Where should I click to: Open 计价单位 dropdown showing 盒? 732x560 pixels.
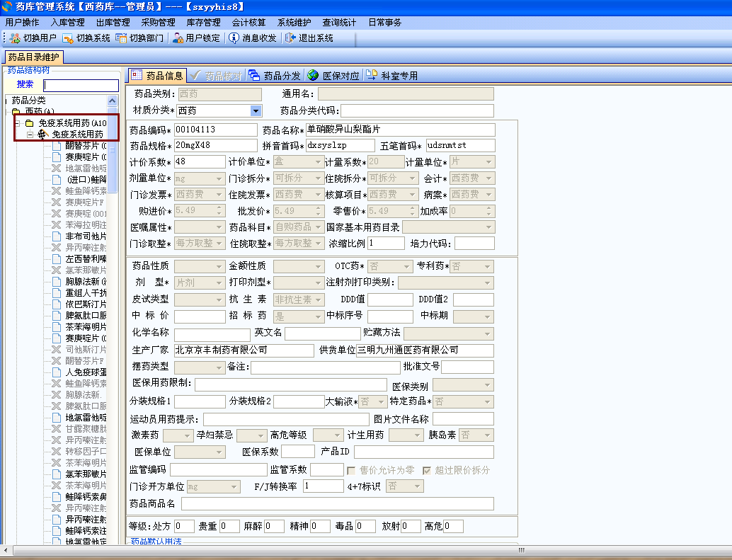click(x=319, y=162)
